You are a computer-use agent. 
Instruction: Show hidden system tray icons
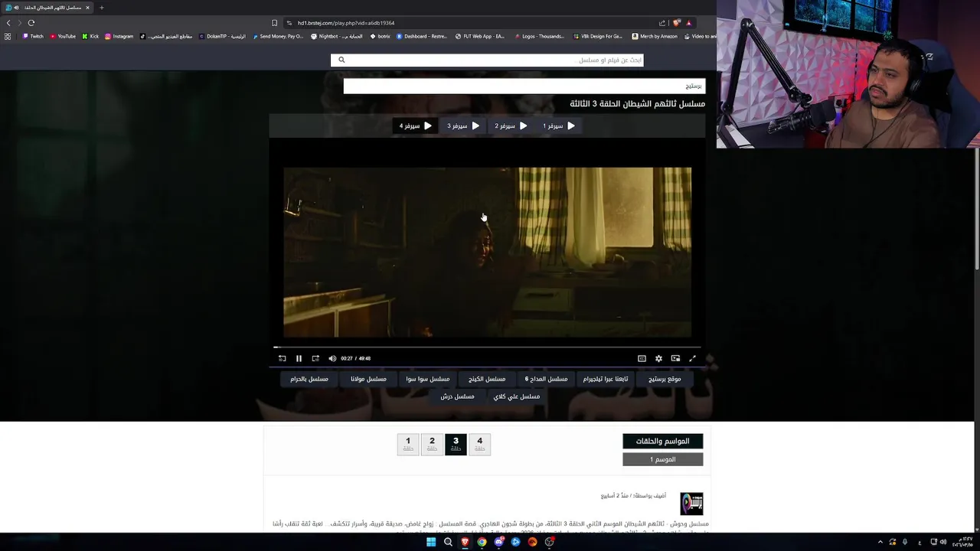click(x=880, y=542)
